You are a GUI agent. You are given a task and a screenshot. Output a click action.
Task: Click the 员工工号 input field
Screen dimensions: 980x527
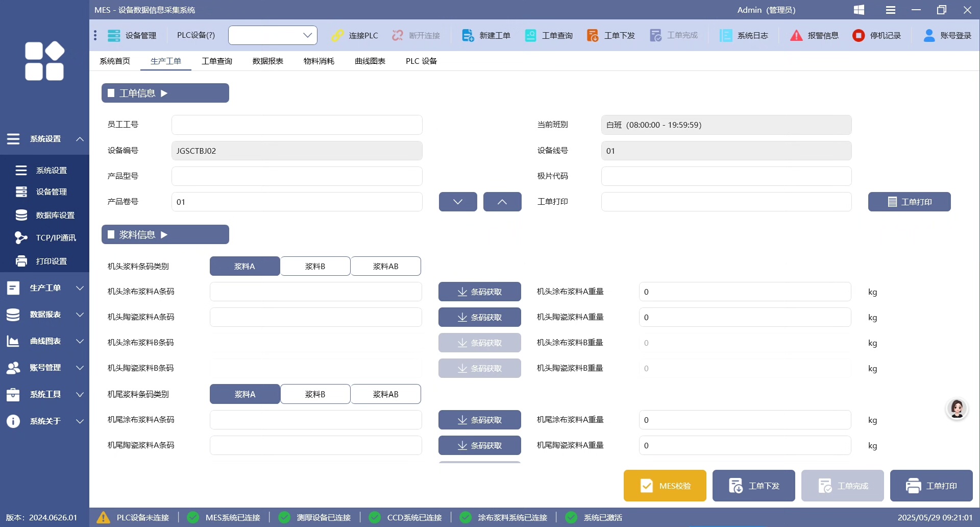[297, 125]
